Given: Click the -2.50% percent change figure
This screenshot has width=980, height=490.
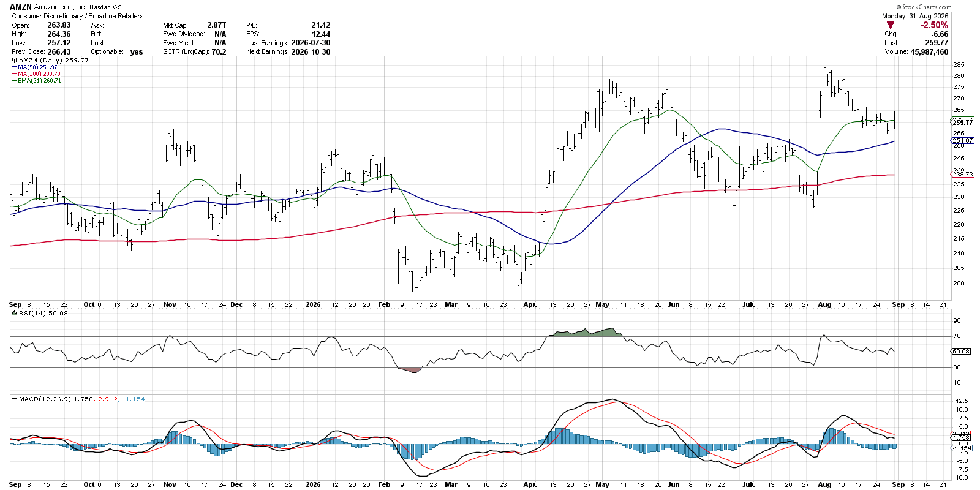Looking at the screenshot, I should [x=934, y=25].
